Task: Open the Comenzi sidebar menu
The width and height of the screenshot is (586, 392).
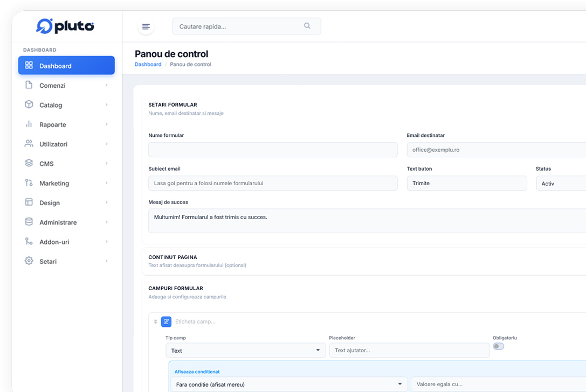Action: pyautogui.click(x=66, y=85)
